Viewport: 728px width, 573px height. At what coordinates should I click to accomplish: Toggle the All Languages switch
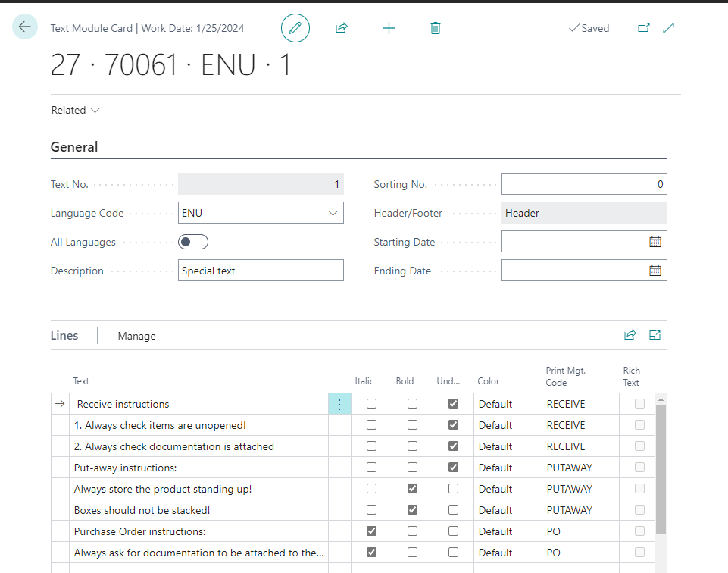coord(193,242)
